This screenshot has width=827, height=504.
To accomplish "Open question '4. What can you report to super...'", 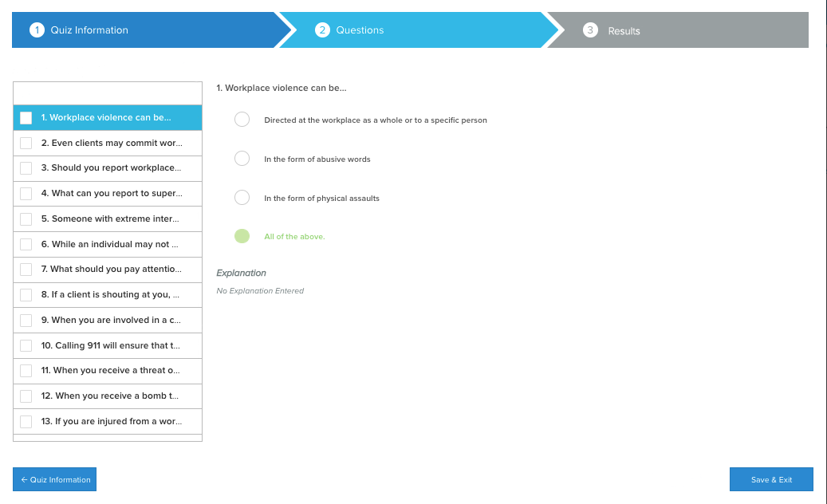I will coord(108,194).
